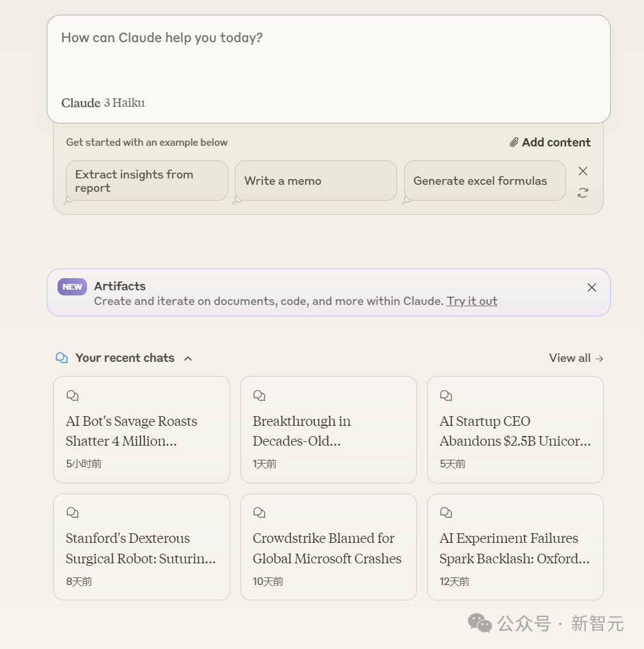Select the Extract insights from report example

pos(147,181)
